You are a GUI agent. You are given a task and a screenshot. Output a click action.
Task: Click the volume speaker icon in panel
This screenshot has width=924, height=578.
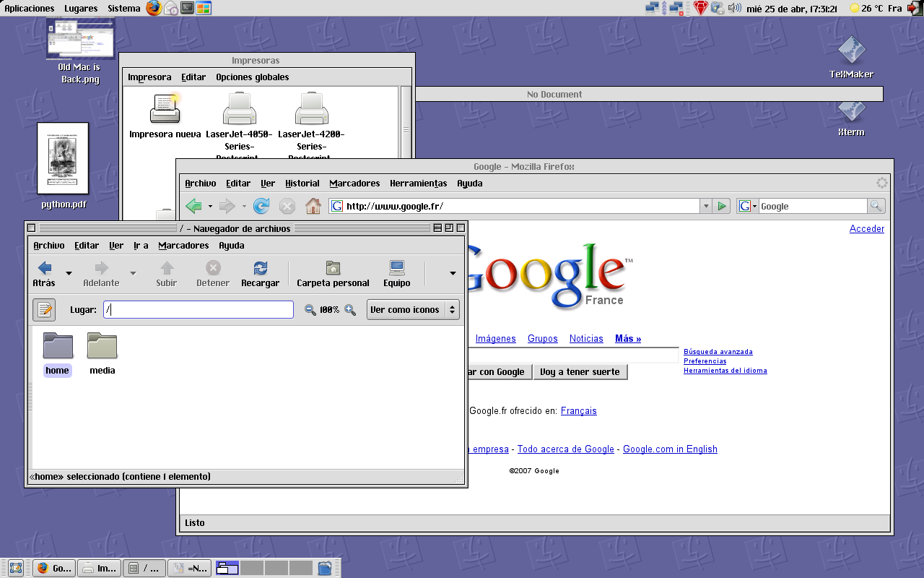735,8
